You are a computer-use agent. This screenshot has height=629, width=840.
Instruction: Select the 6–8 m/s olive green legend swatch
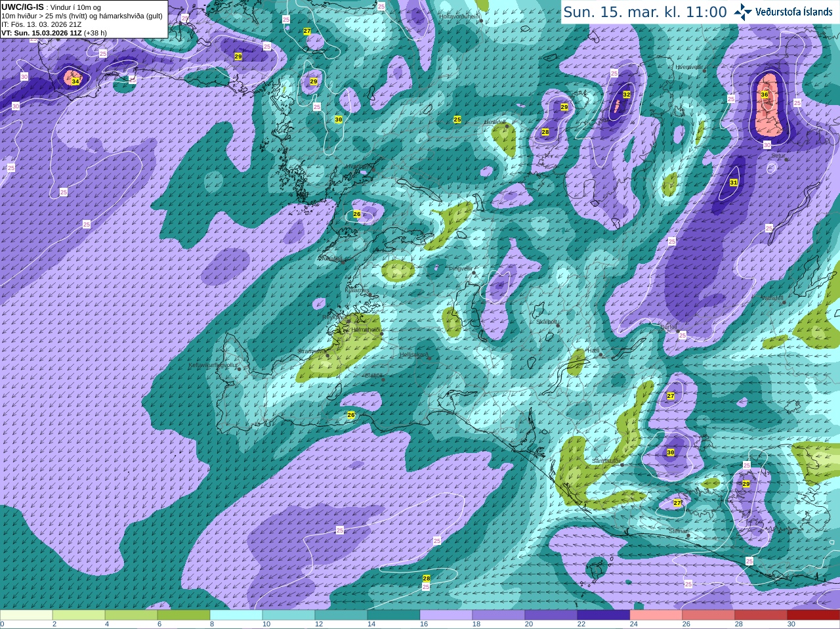click(184, 615)
